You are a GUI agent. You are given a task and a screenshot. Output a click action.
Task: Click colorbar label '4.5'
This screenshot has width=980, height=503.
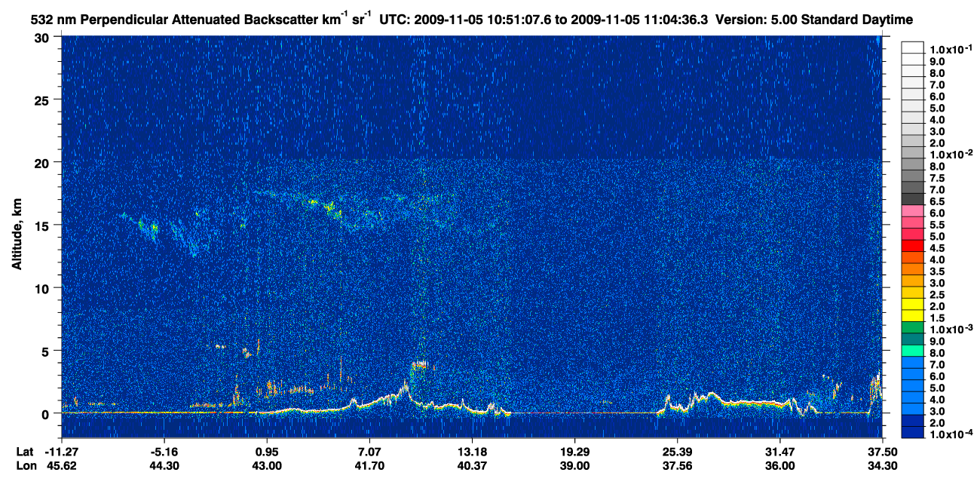point(938,248)
